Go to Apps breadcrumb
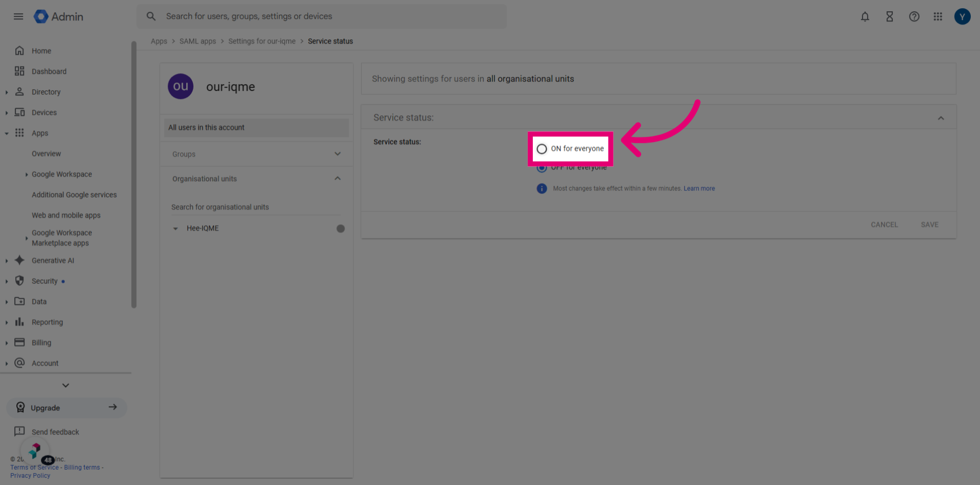The height and width of the screenshot is (485, 980). 159,41
